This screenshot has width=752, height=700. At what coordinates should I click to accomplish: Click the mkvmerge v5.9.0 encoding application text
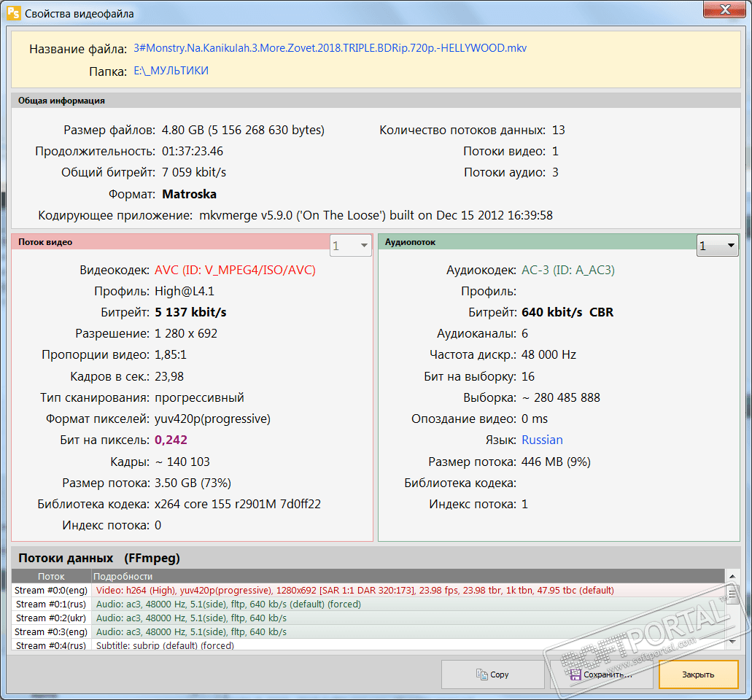[376, 215]
